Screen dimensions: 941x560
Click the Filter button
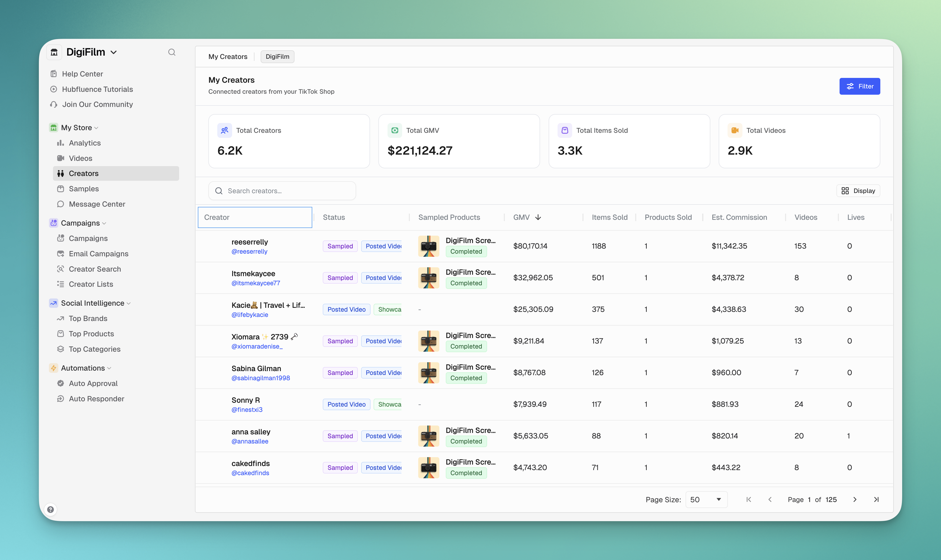click(859, 86)
